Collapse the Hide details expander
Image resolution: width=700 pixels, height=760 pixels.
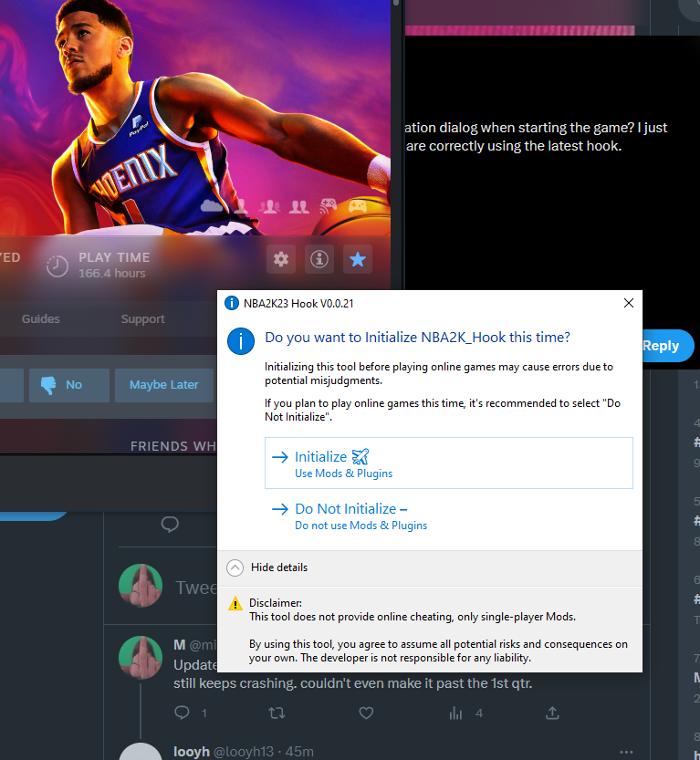[x=267, y=567]
